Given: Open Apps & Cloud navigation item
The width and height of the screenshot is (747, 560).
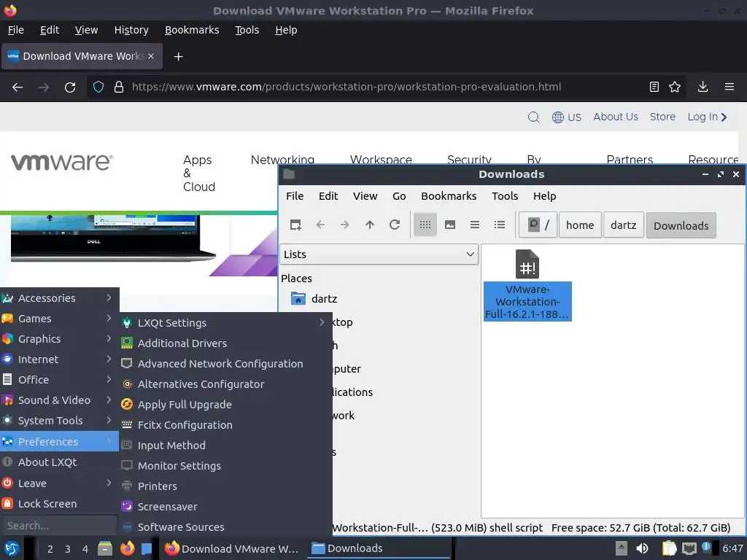Looking at the screenshot, I should [x=198, y=174].
